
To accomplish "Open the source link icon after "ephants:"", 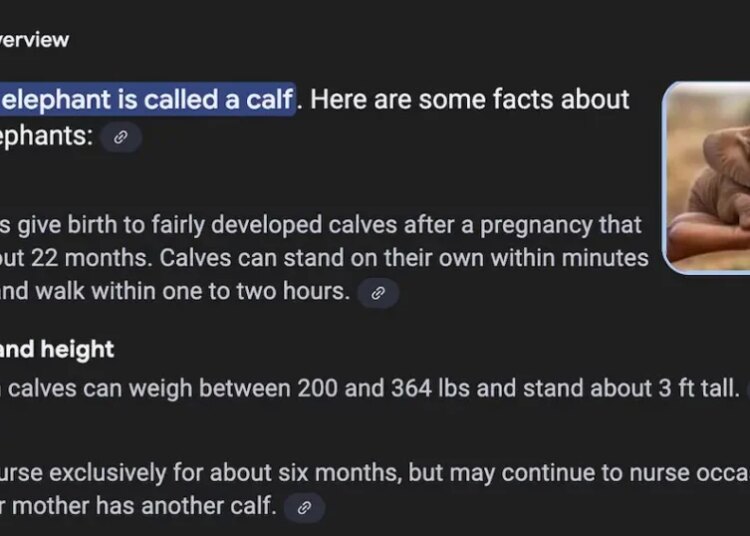I will point(121,137).
